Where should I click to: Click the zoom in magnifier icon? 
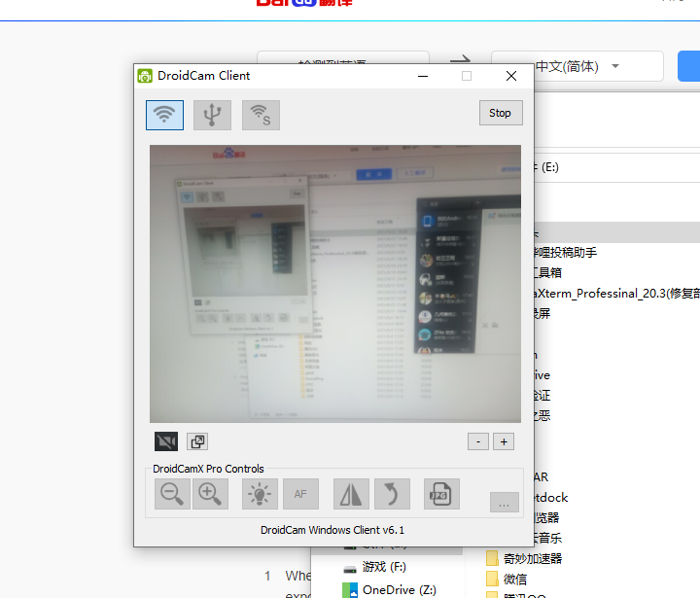[x=210, y=494]
